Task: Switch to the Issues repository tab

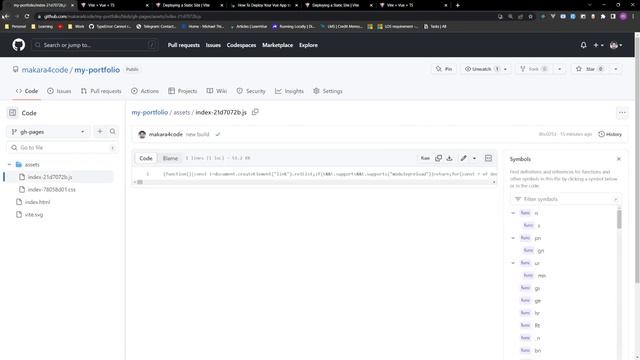Action: pyautogui.click(x=59, y=91)
